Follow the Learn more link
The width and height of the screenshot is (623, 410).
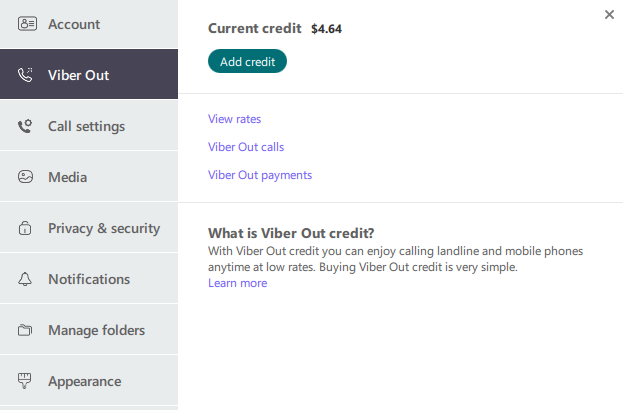[x=237, y=283]
